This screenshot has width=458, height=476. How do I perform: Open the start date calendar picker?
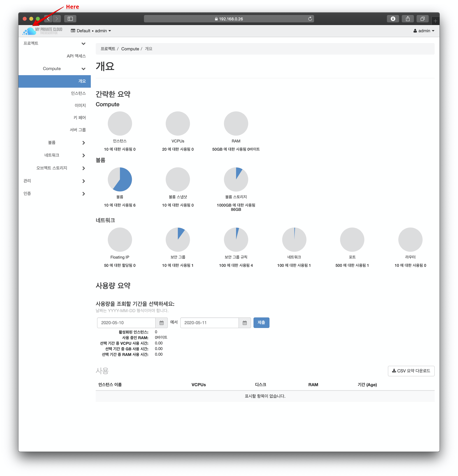[162, 323]
